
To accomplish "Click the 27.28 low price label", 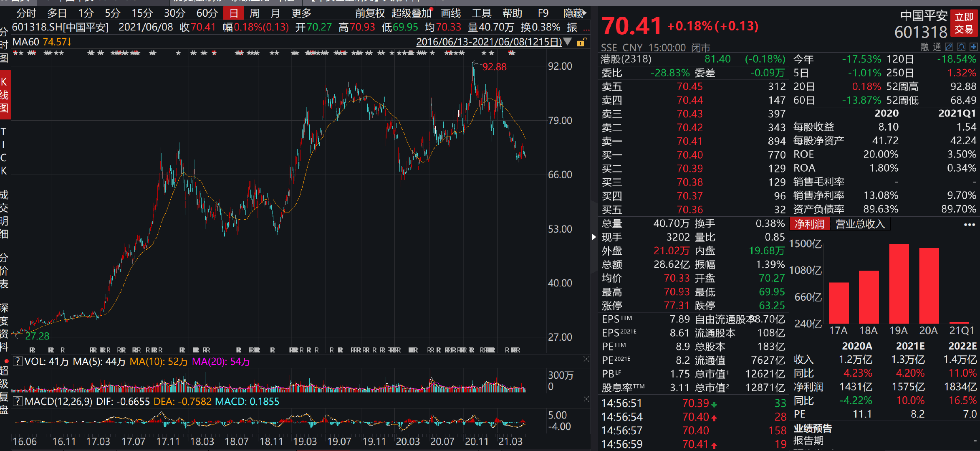I will tap(37, 336).
